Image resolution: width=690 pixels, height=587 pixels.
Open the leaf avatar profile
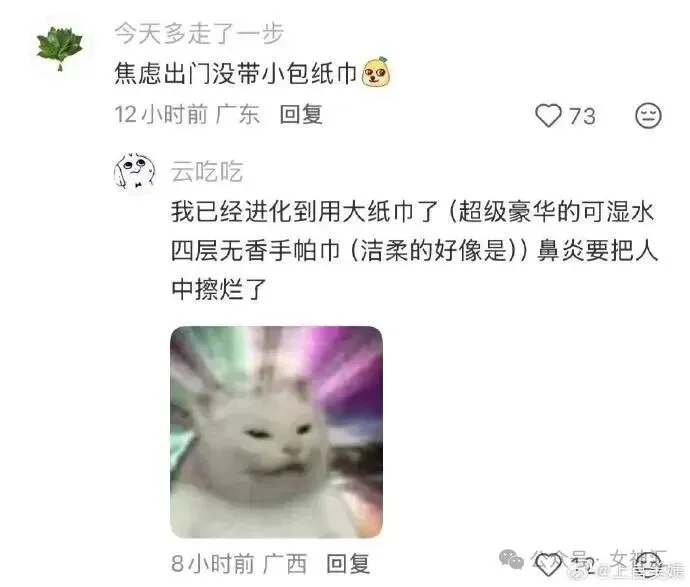(x=60, y=48)
